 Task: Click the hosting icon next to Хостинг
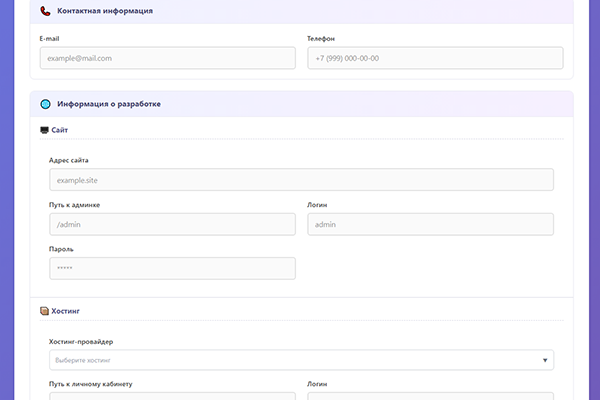coord(44,311)
